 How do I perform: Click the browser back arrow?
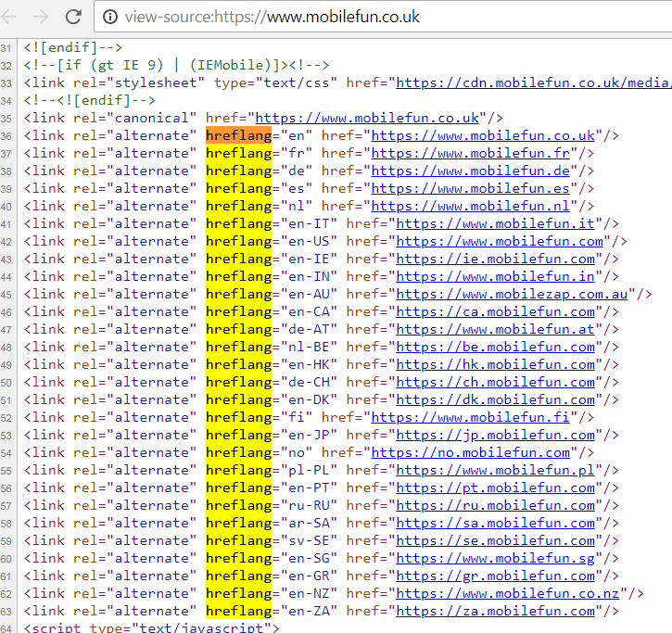9,17
